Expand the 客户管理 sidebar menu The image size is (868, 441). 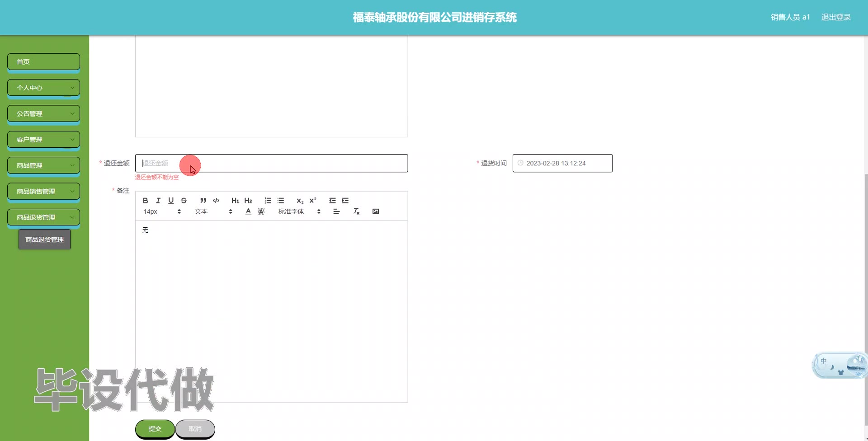pos(43,140)
